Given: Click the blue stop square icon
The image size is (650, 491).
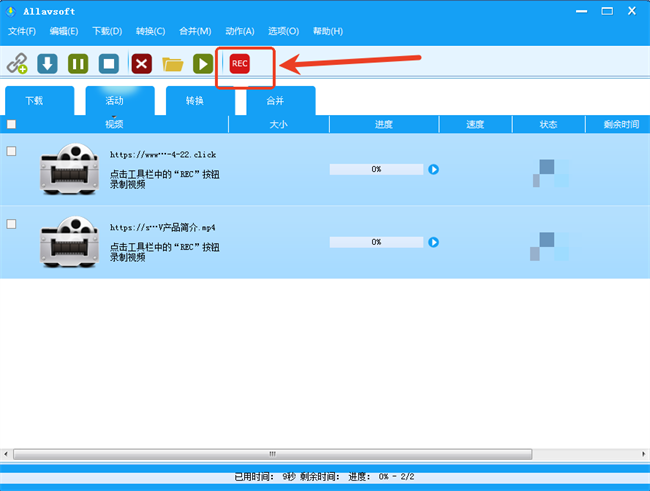Looking at the screenshot, I should point(108,64).
